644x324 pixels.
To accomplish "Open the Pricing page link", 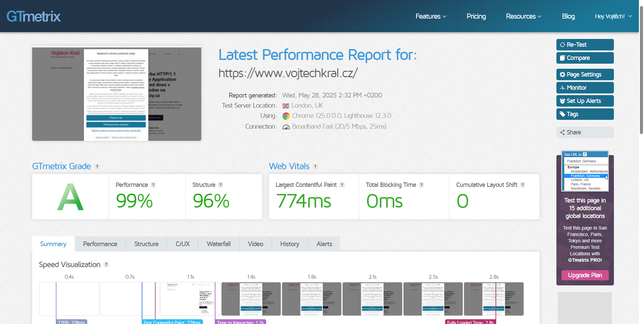I will (476, 16).
